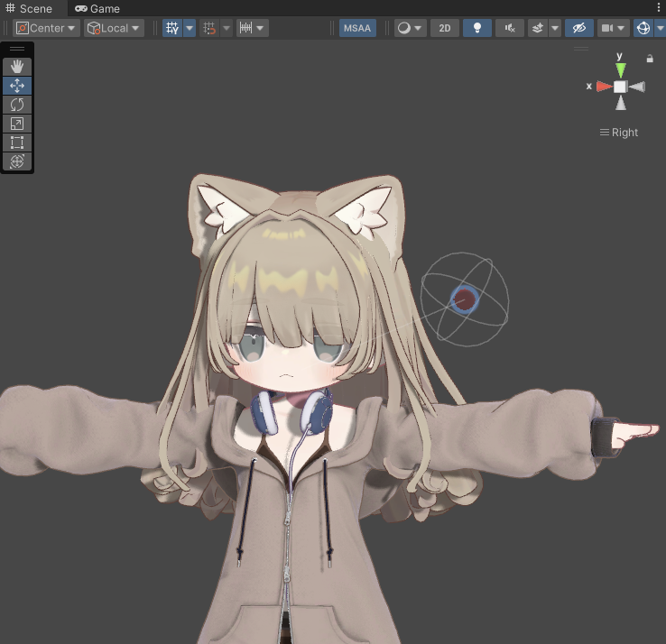The image size is (666, 644).
Task: Click the red sphere gizmo handle
Action: coord(465,299)
